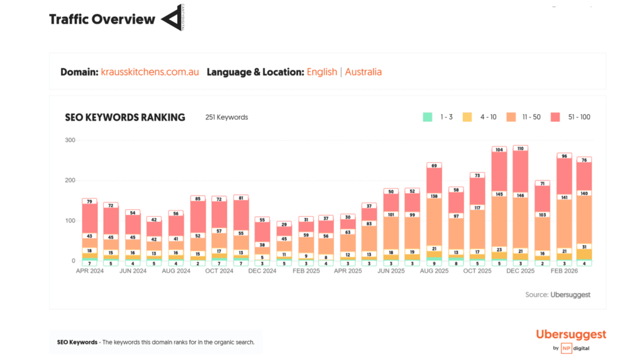Select the orange 11 - 50 legend swatch
This screenshot has height=362, width=644.
[511, 117]
